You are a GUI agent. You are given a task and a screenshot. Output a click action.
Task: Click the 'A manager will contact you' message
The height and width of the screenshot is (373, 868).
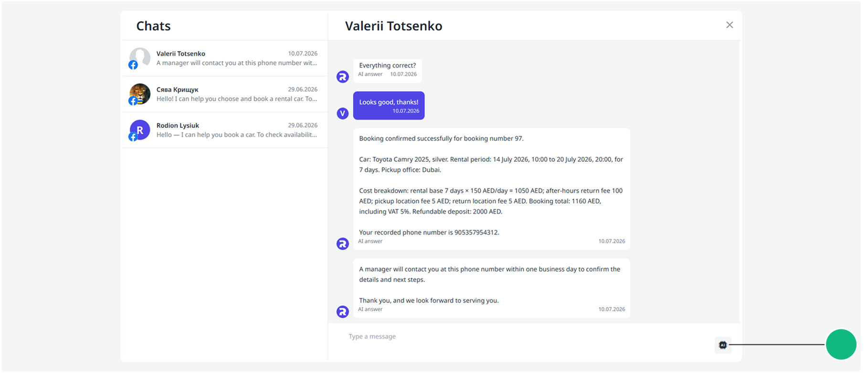491,288
